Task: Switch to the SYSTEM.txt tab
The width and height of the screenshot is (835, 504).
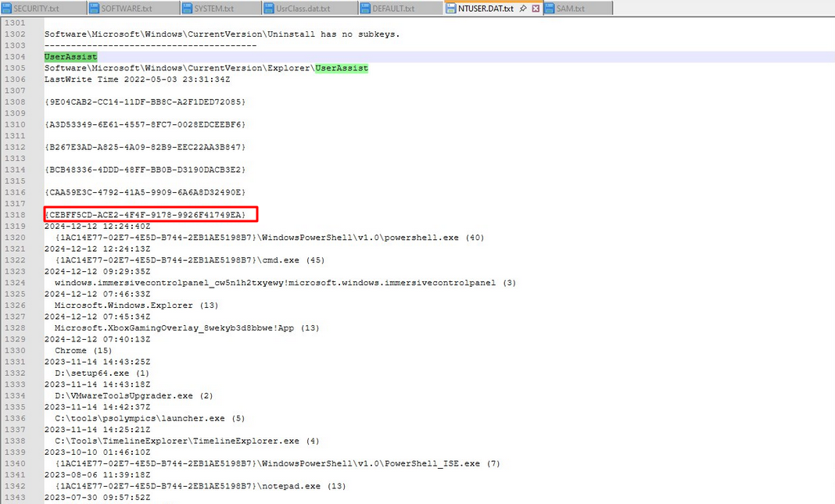Action: tap(214, 9)
